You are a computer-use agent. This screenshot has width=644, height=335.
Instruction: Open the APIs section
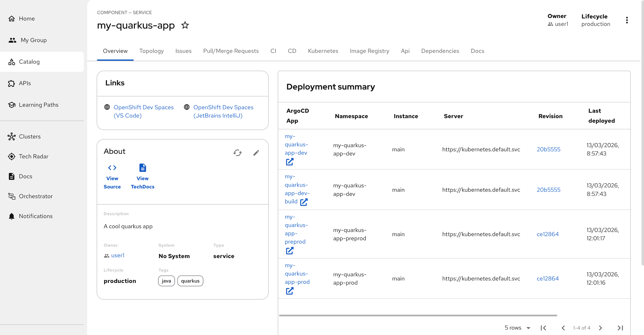coord(25,83)
